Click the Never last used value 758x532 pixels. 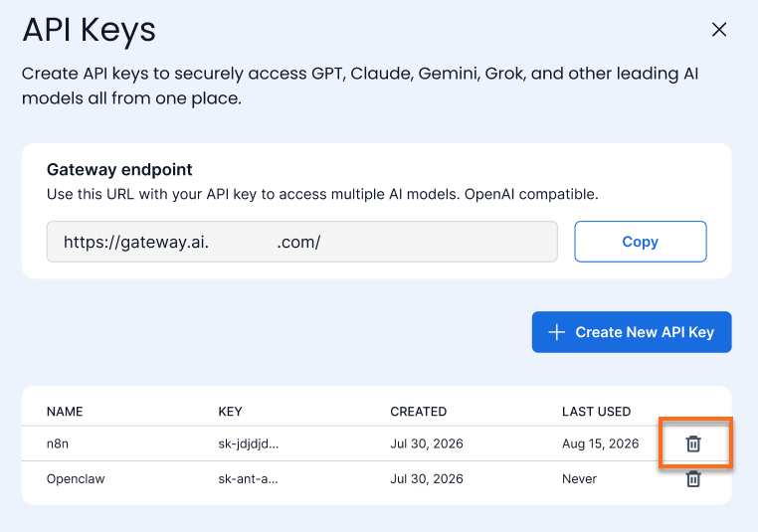(579, 479)
